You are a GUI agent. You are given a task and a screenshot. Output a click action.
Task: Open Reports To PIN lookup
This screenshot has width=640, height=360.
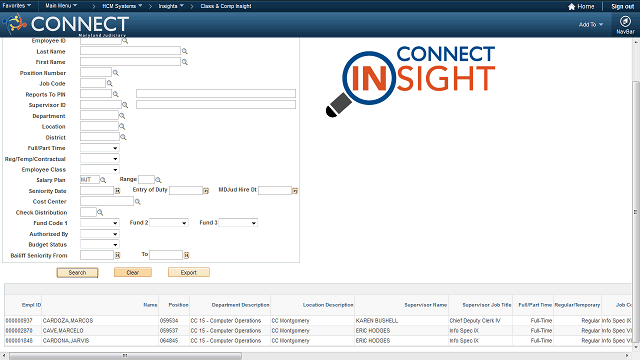click(116, 94)
